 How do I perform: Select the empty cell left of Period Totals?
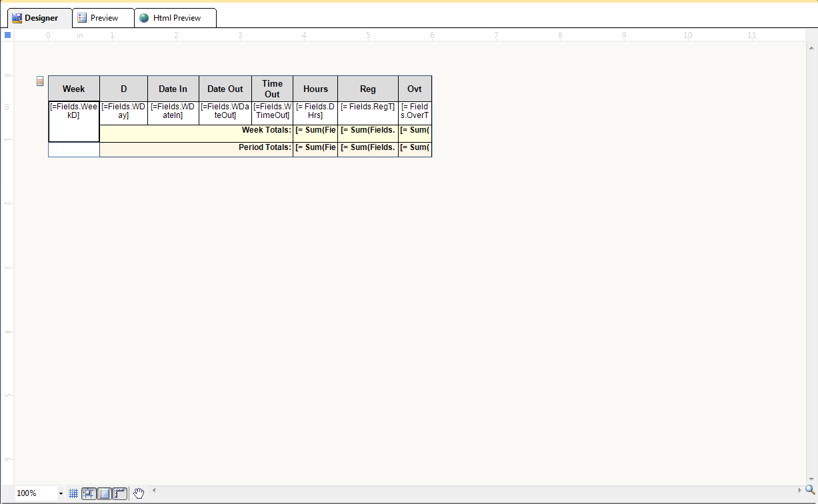pyautogui.click(x=74, y=149)
